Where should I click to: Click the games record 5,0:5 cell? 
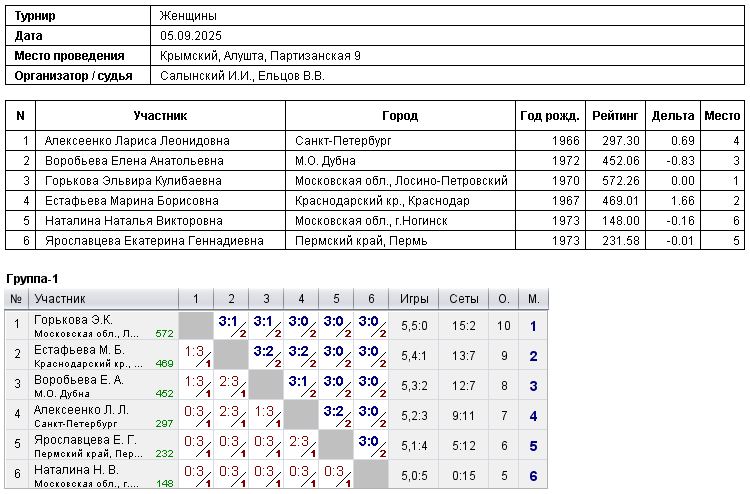pyautogui.click(x=414, y=475)
